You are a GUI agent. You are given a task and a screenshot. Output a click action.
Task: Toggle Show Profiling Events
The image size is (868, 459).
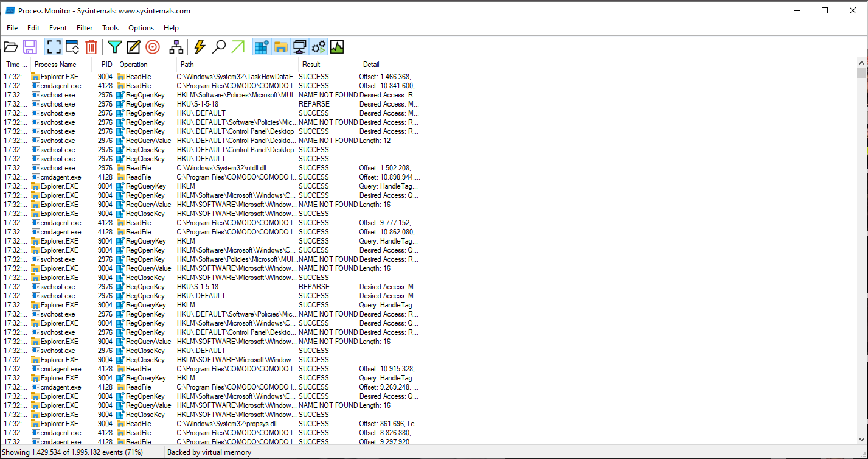tap(337, 47)
